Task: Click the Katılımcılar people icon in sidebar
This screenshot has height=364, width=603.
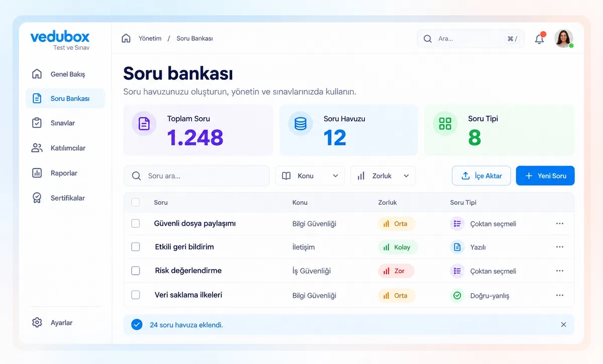Action: (x=37, y=148)
